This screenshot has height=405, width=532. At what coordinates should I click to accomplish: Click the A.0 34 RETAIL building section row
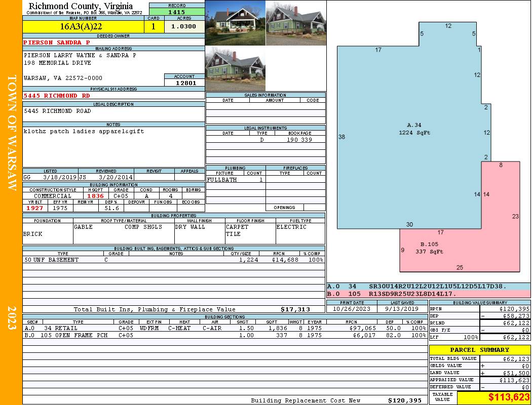point(225,328)
